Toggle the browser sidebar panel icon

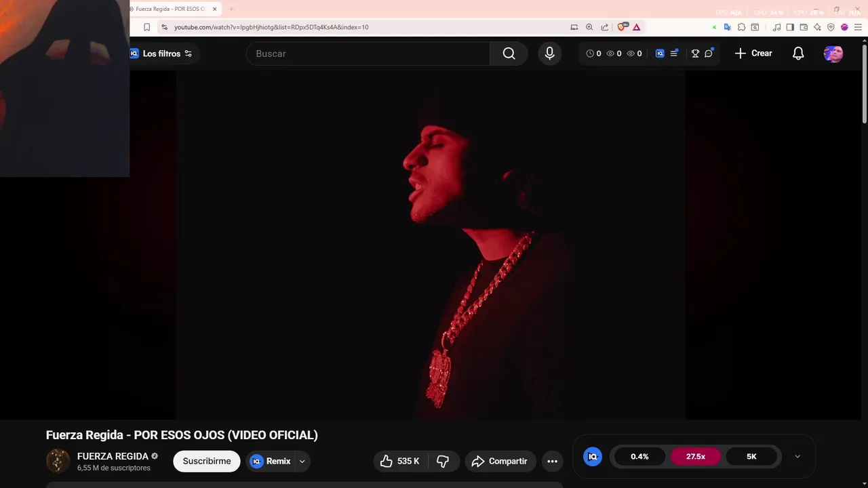[x=790, y=27]
